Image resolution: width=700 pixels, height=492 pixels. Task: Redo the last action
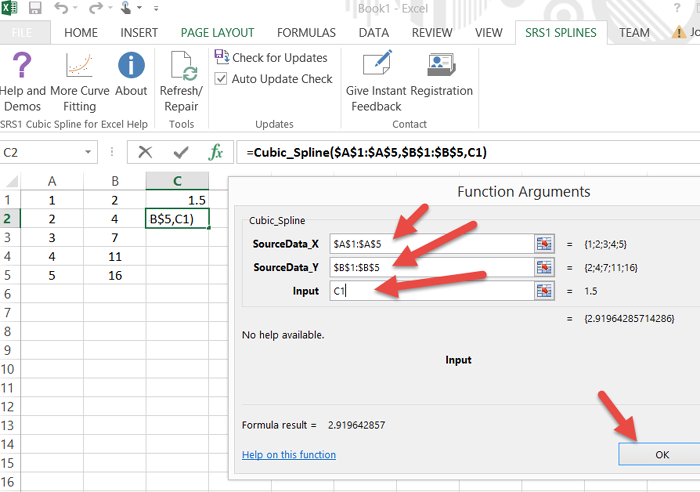96,8
